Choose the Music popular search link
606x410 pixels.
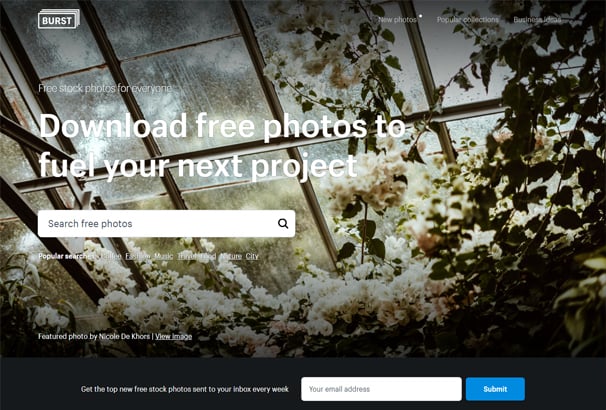point(164,256)
